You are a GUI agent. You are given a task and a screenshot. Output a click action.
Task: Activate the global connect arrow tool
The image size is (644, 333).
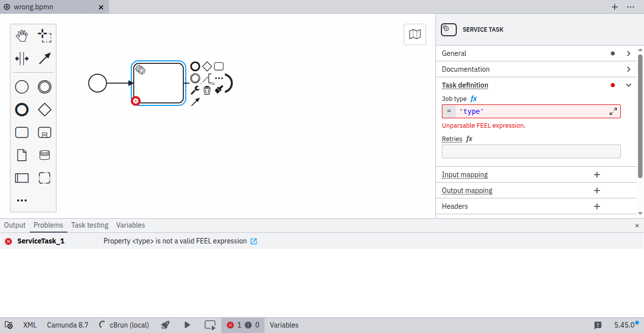point(45,59)
